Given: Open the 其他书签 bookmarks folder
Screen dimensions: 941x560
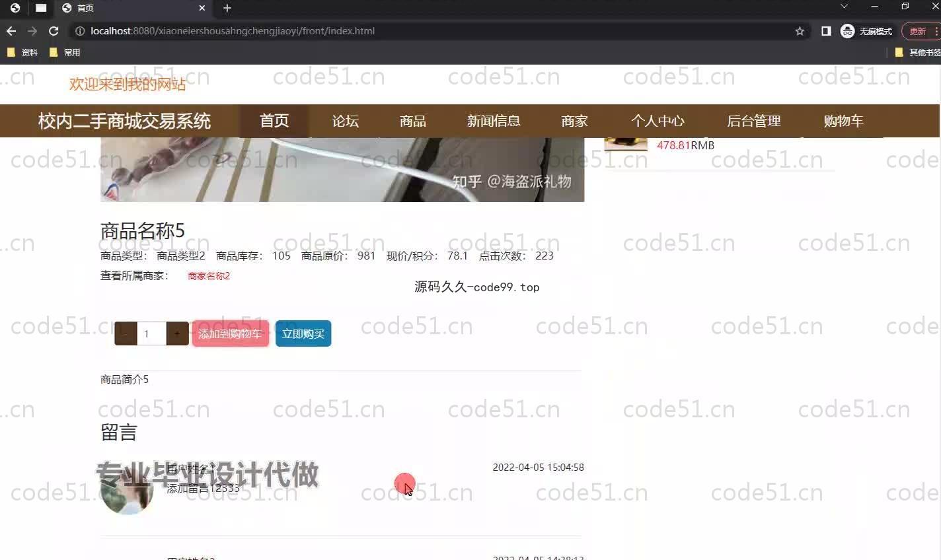Looking at the screenshot, I should 918,52.
